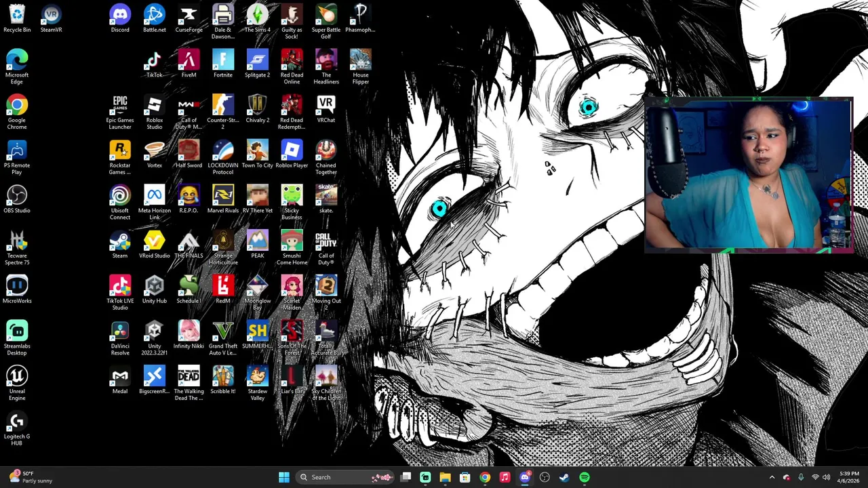Launch SteamVR from the desktop

(x=51, y=18)
